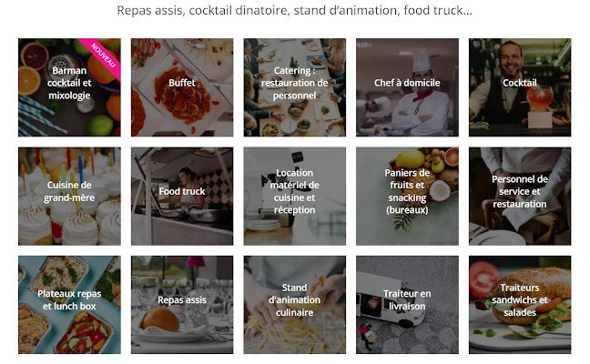This screenshot has width=590, height=364.
Task: Click the Traiteur en livraison text label
Action: [407, 299]
